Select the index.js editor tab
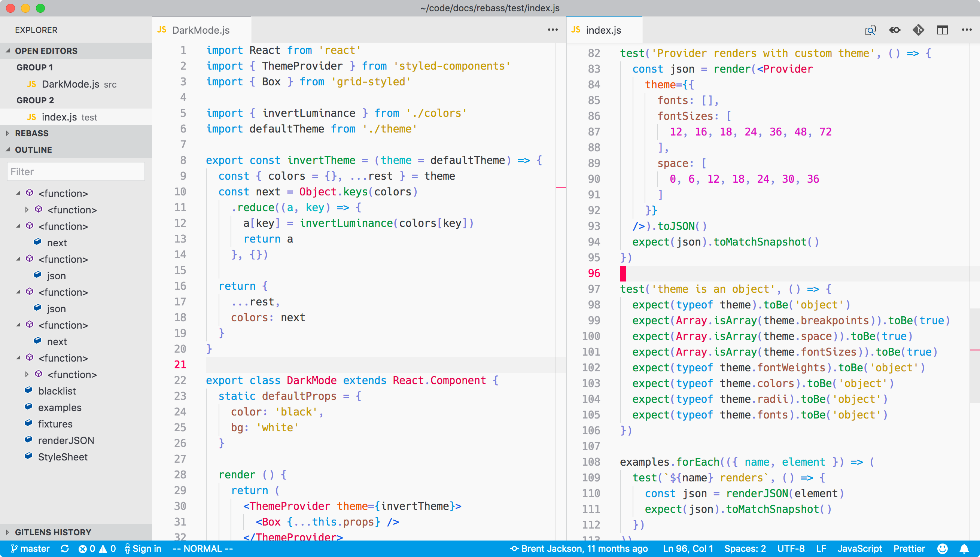 pyautogui.click(x=603, y=30)
